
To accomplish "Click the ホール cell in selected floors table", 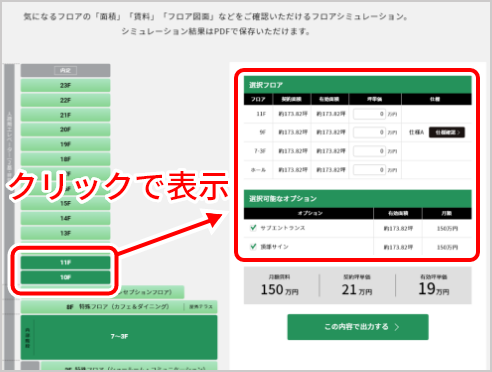I will 258,170.
